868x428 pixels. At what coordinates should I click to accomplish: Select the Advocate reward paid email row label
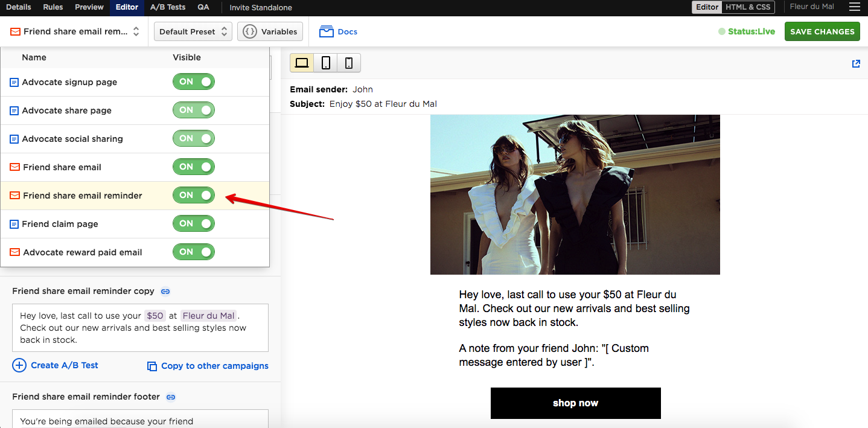click(x=83, y=252)
